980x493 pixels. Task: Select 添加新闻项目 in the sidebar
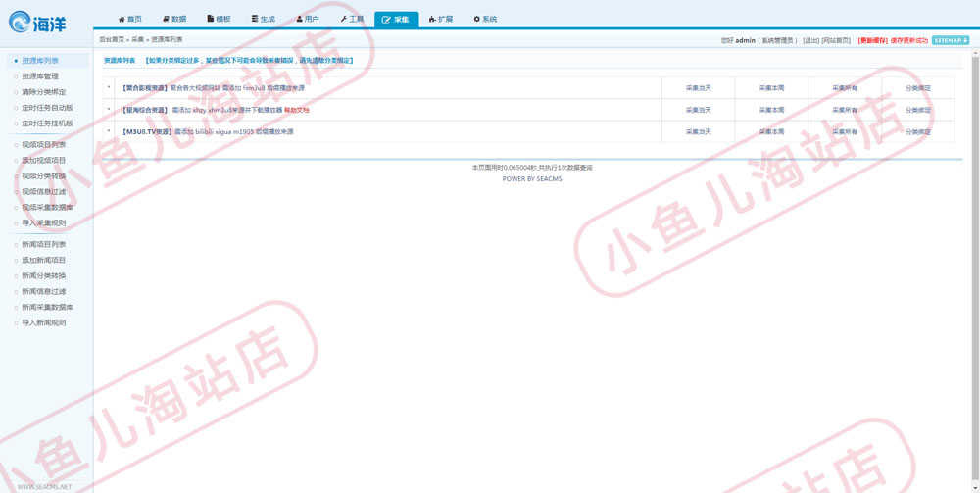click(x=44, y=260)
